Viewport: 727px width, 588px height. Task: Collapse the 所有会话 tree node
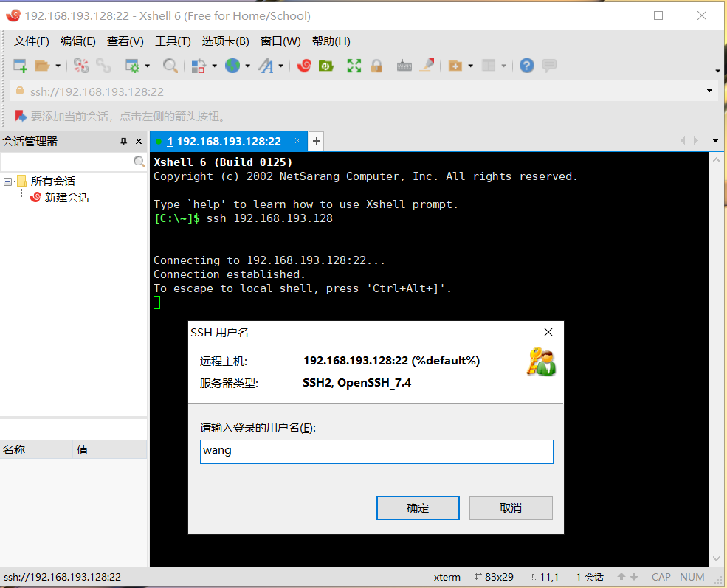pos(7,181)
